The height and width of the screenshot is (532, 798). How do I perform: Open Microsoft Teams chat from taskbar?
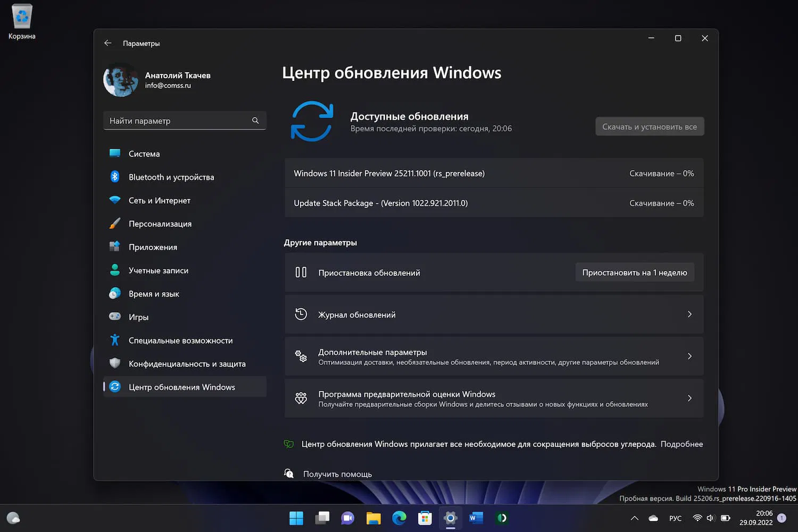click(x=347, y=518)
